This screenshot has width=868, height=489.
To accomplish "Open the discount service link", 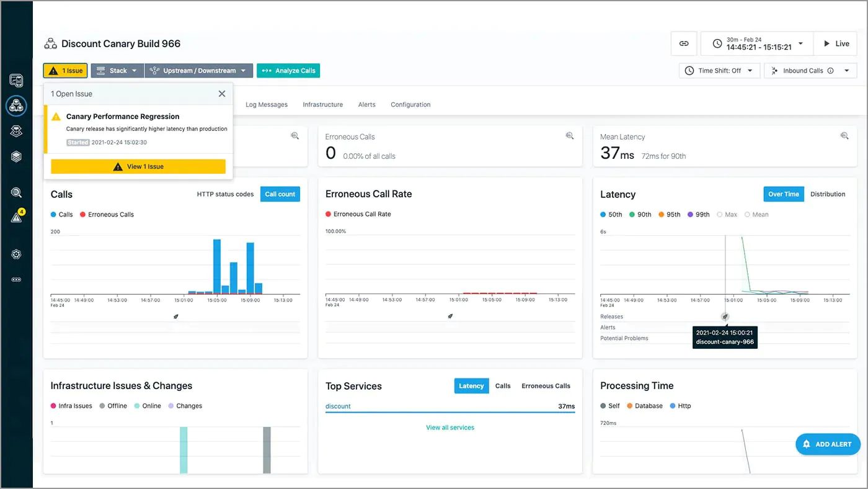I will pos(338,406).
